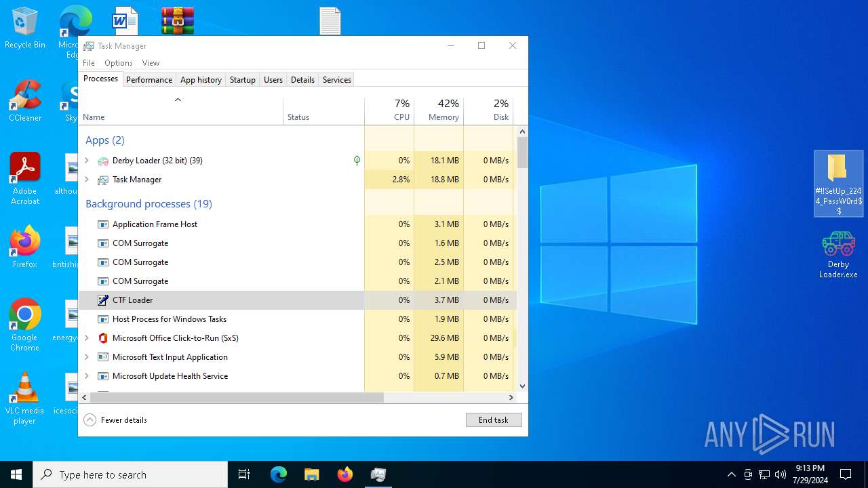Sort processes by Disk column
The image size is (868, 488).
pos(488,111)
